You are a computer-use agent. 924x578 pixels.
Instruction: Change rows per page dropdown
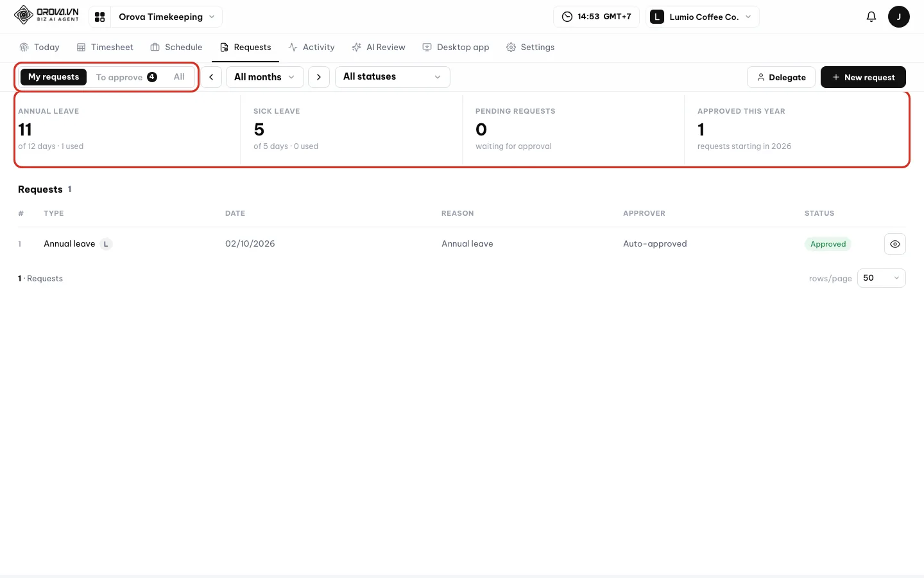click(x=882, y=278)
